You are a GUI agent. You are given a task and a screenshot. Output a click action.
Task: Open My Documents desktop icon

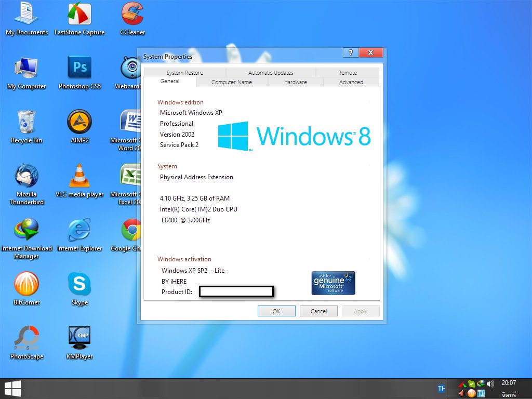tap(26, 19)
